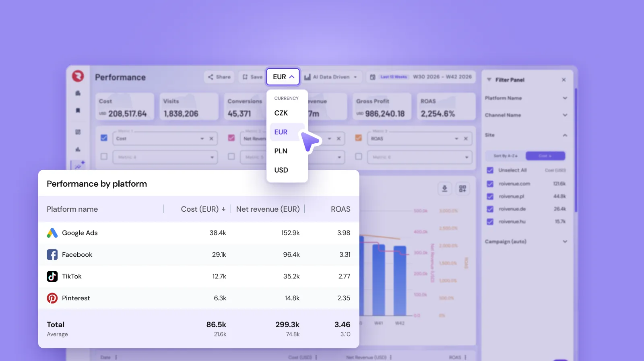
Task: Click the sort arrow on Cost (EUR)
Action: (x=224, y=209)
